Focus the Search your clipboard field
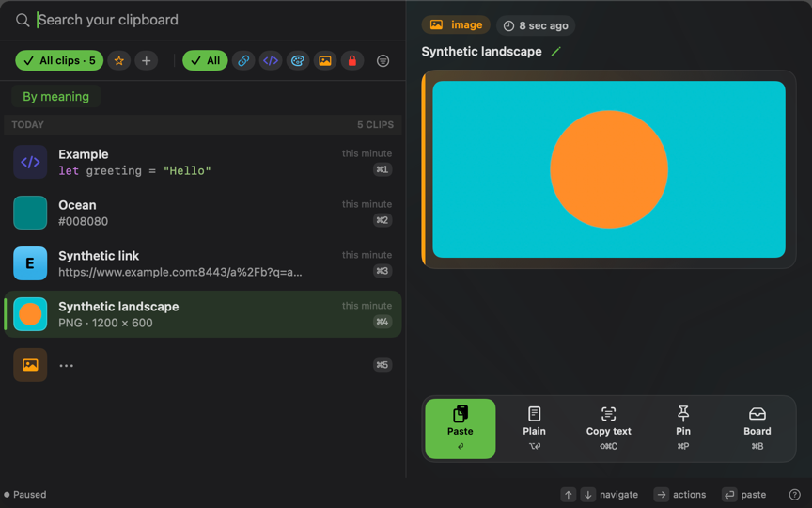 [x=217, y=20]
